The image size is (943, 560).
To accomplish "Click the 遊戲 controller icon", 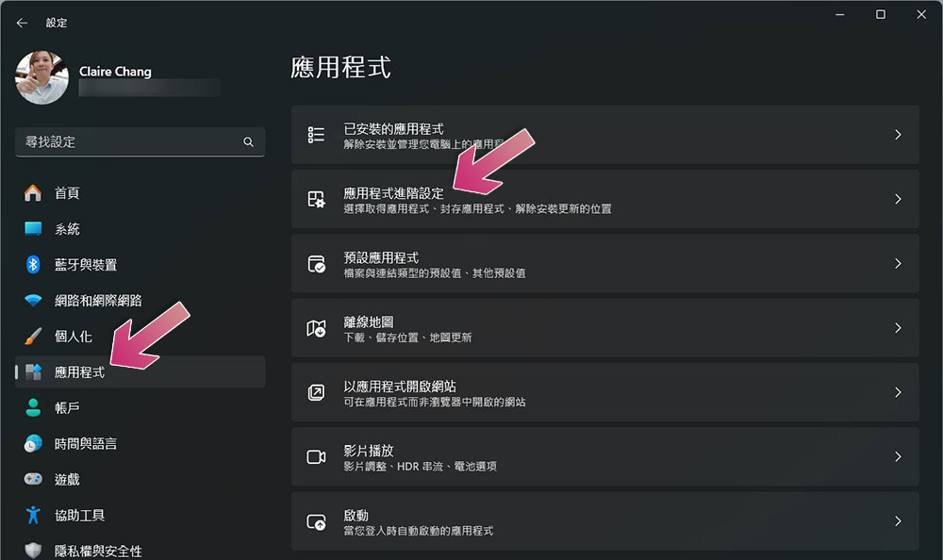I will [33, 480].
